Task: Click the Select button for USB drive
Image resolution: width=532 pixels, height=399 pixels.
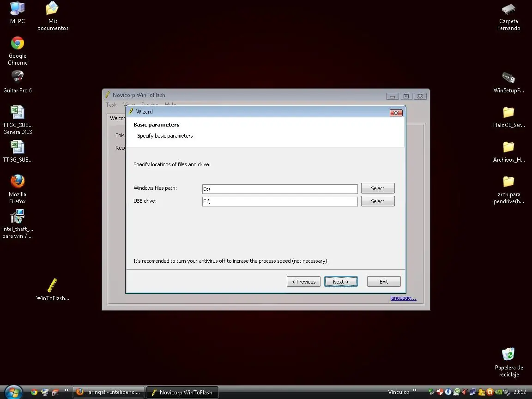Action: tap(378, 201)
